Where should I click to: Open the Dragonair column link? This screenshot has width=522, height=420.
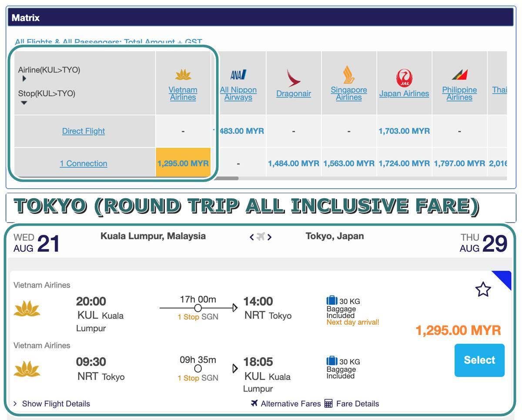(x=294, y=93)
